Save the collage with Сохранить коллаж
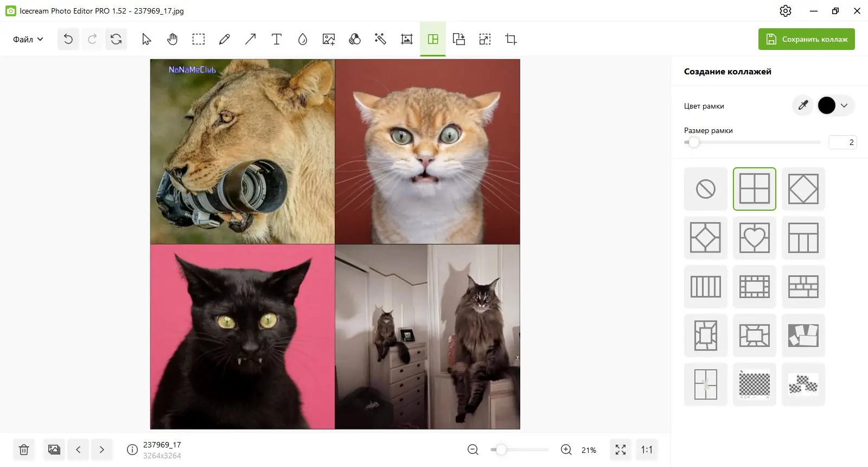868x467 pixels. pyautogui.click(x=807, y=39)
